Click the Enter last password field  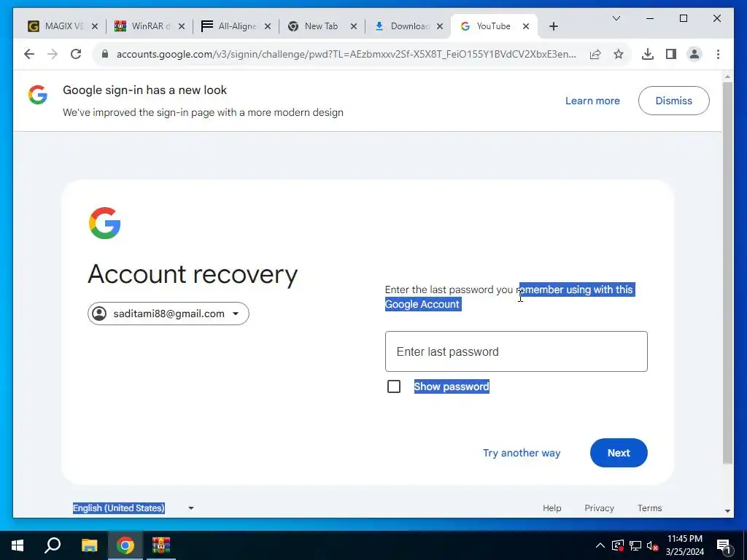pyautogui.click(x=516, y=351)
